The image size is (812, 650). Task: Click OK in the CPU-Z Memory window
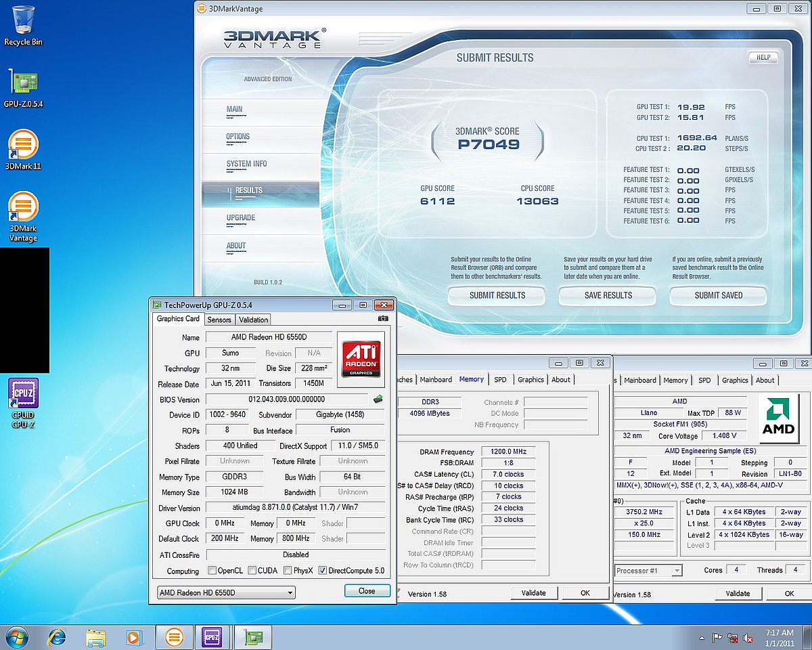585,593
